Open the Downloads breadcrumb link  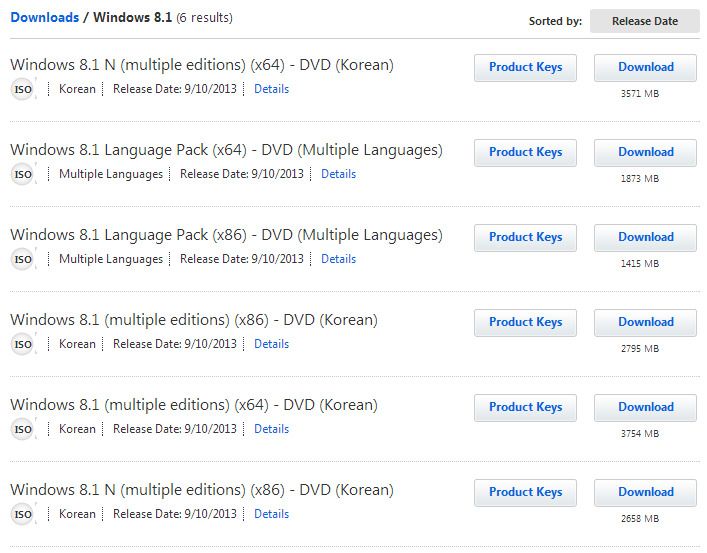coord(45,18)
